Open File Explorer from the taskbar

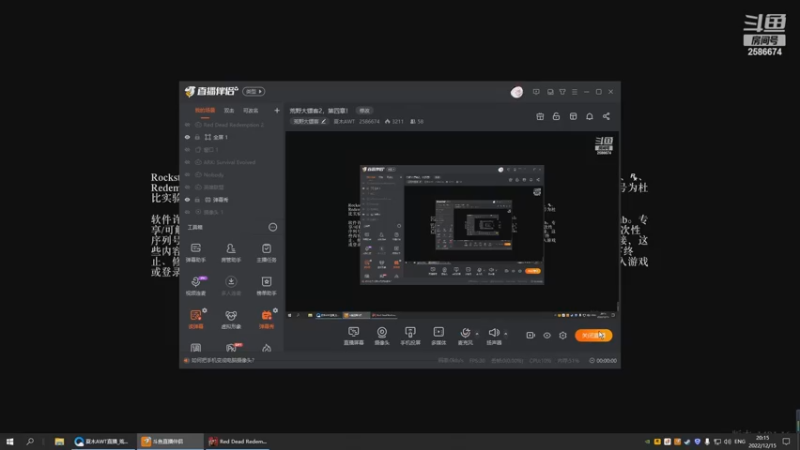click(59, 441)
